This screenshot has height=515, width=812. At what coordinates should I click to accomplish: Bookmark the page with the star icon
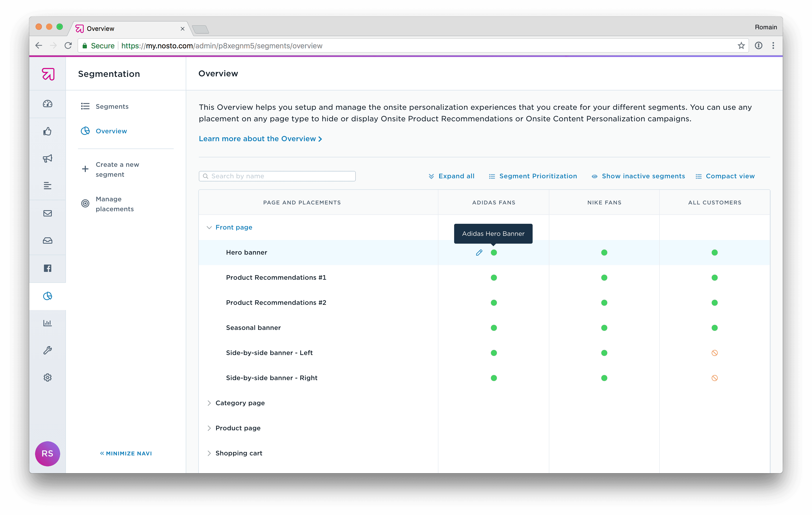click(741, 45)
